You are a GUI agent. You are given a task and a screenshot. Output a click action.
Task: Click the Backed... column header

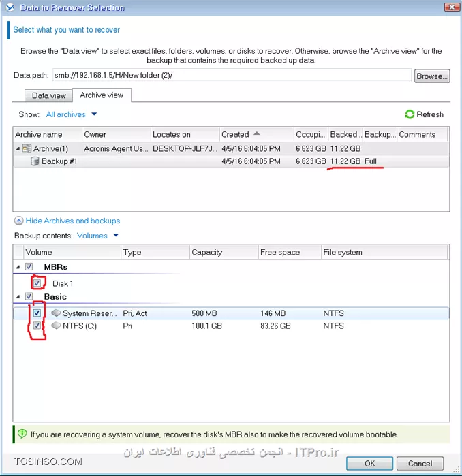tap(345, 134)
